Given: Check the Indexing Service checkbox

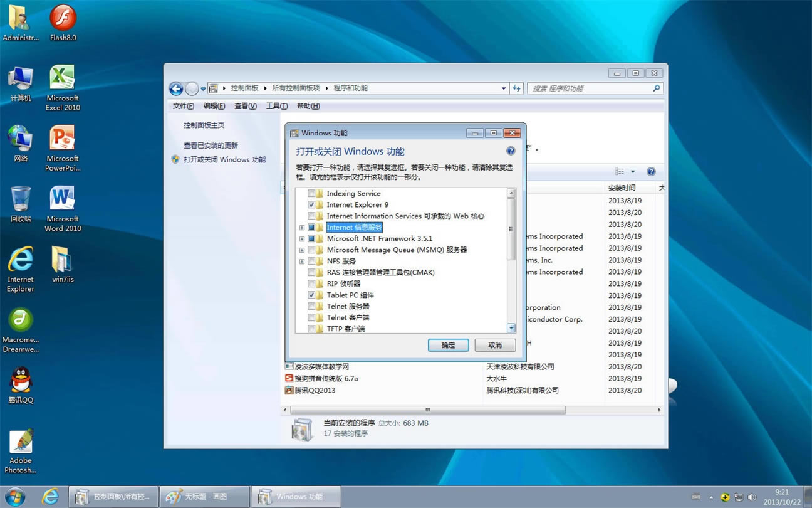Looking at the screenshot, I should (311, 193).
